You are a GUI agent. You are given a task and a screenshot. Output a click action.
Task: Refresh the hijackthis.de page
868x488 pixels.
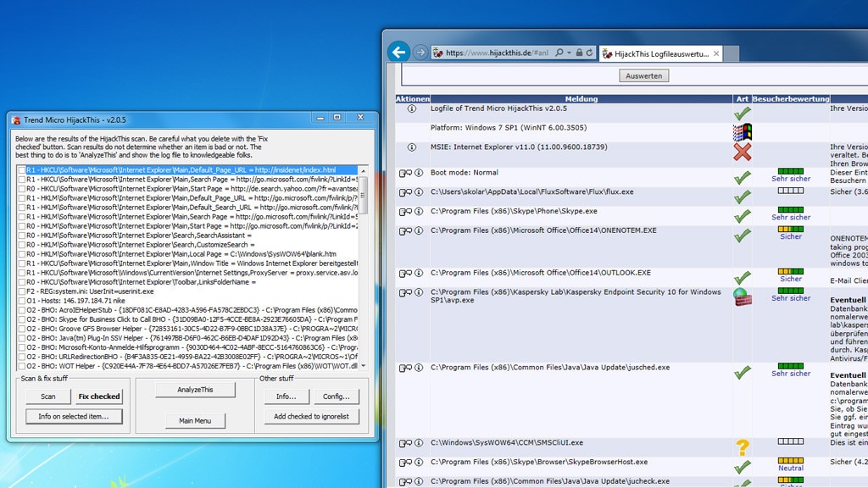pos(590,53)
